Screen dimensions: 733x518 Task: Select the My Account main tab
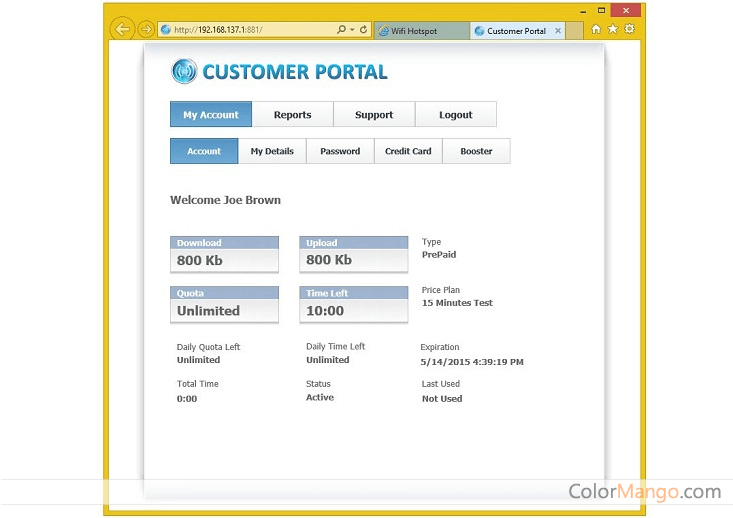point(211,115)
